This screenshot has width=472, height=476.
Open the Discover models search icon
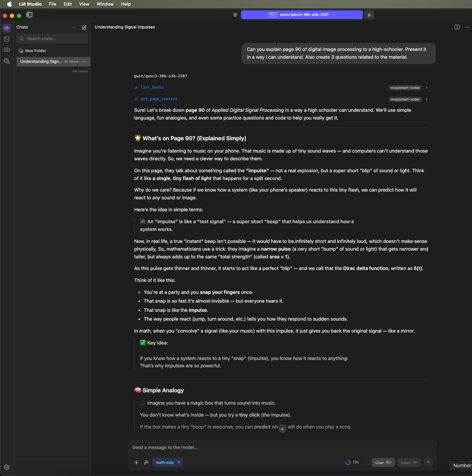[6, 61]
